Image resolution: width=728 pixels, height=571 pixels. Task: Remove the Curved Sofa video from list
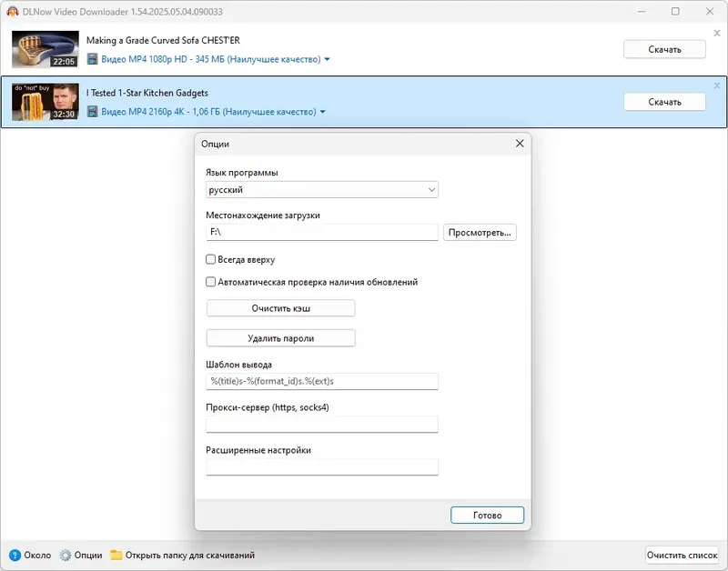pyautogui.click(x=717, y=33)
